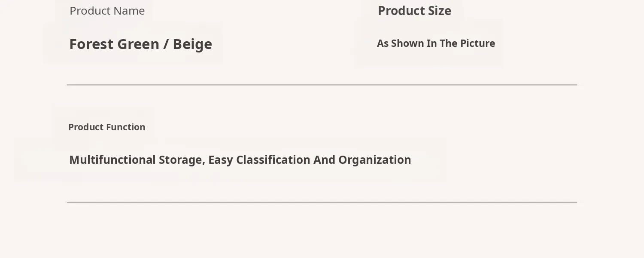The height and width of the screenshot is (258, 644).
Task: Click the word 'Size' in the Product Size heading
Action: tap(439, 11)
